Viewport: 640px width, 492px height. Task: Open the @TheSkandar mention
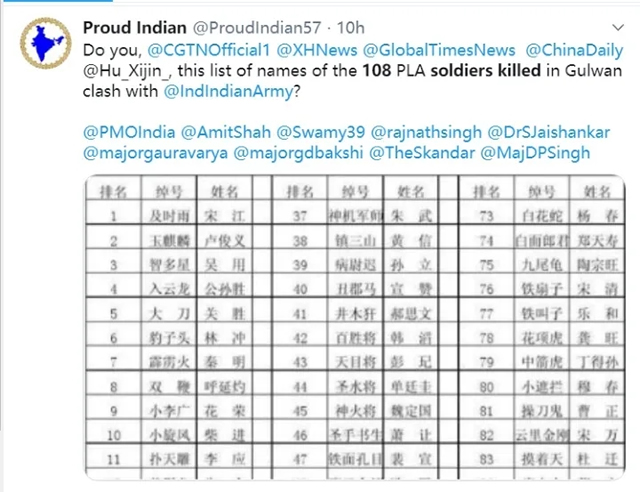pos(422,153)
